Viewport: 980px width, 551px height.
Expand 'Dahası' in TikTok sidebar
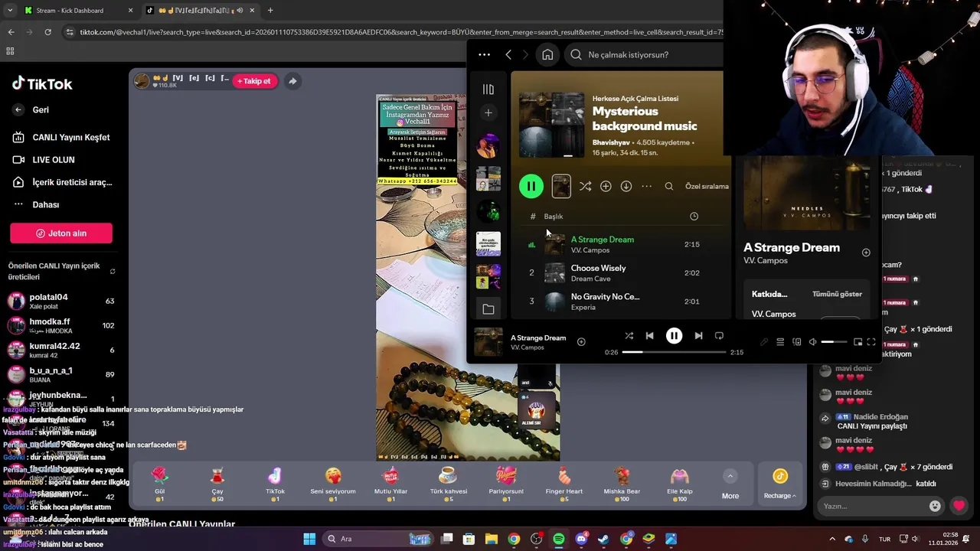point(36,204)
